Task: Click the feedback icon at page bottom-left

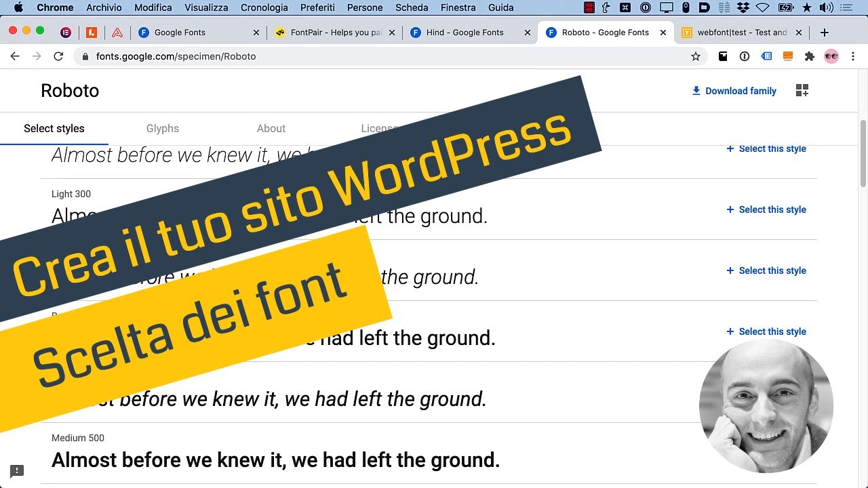Action: coord(17,471)
